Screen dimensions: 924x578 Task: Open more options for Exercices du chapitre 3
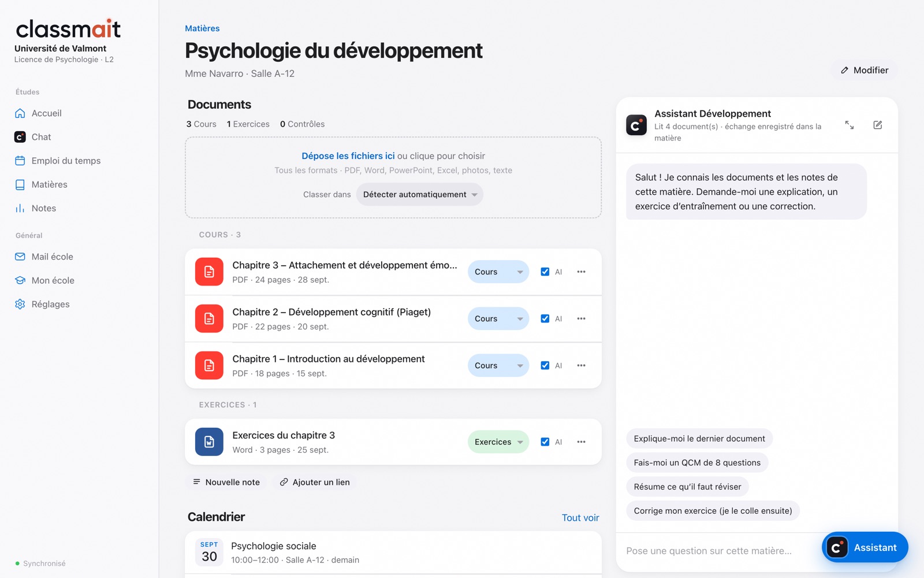581,442
